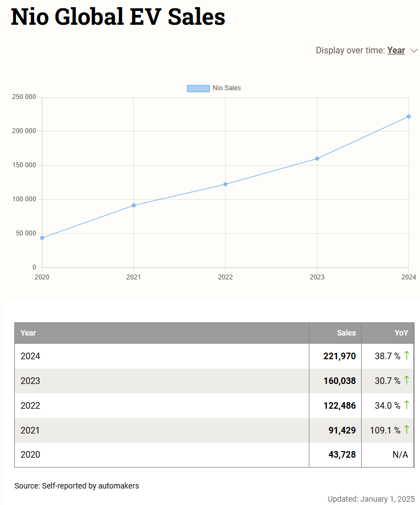This screenshot has height=505, width=420.
Task: Click the green up arrow for 2023
Action: click(x=407, y=380)
